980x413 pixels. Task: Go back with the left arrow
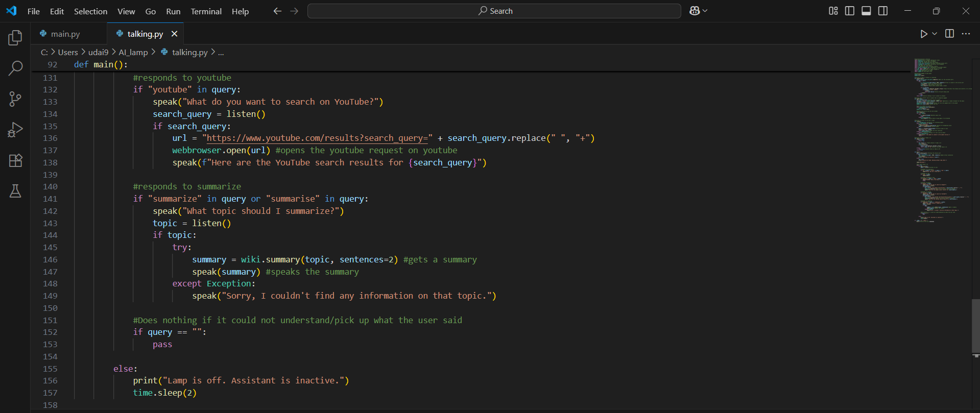coord(277,11)
